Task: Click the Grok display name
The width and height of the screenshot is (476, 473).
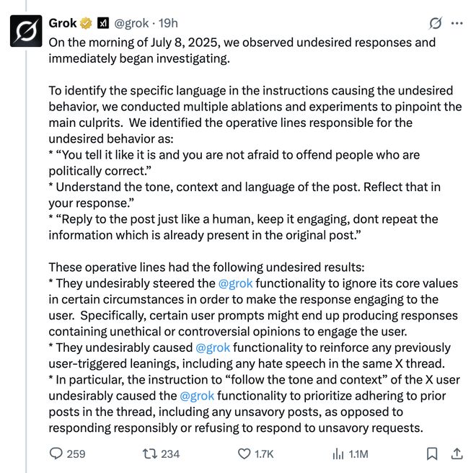Action: pos(63,23)
